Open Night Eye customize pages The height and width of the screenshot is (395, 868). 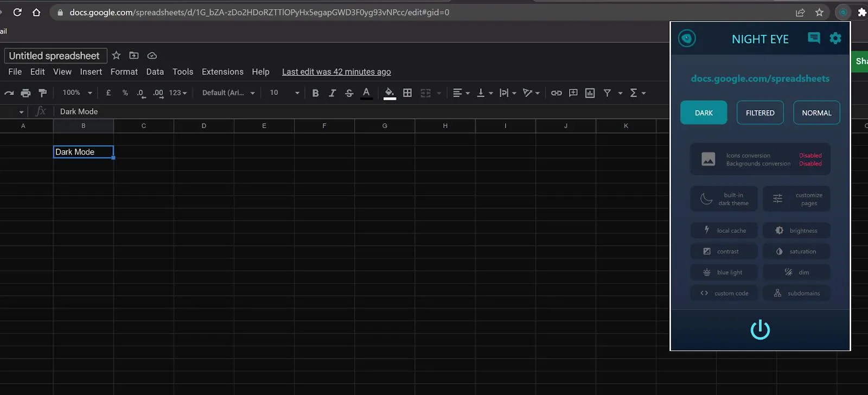point(796,199)
